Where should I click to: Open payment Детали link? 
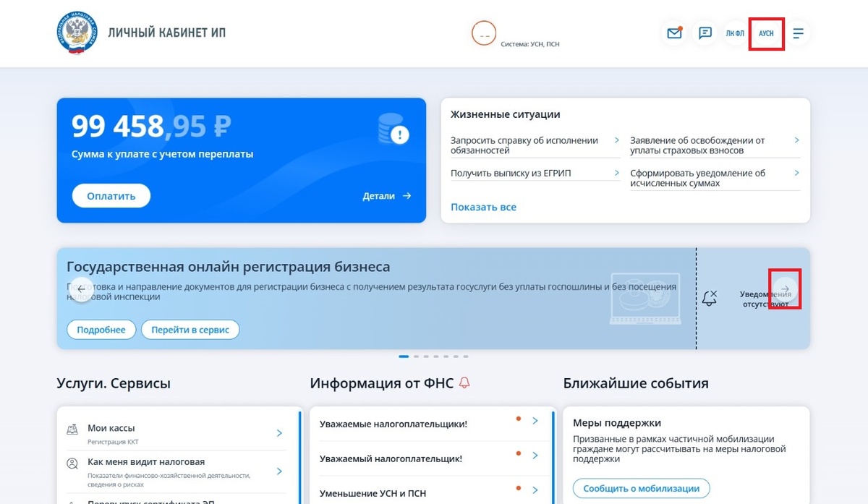386,196
